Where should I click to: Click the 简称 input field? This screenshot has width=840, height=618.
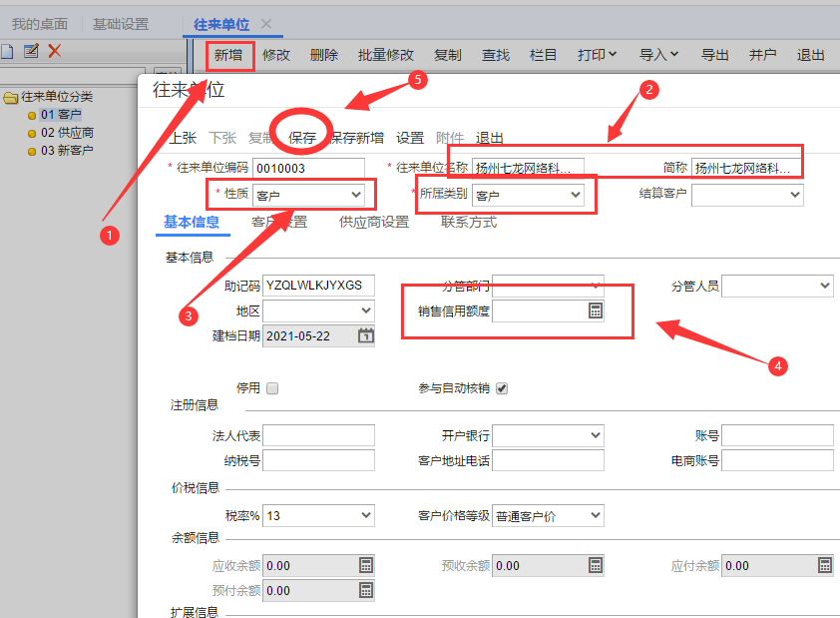click(x=746, y=168)
